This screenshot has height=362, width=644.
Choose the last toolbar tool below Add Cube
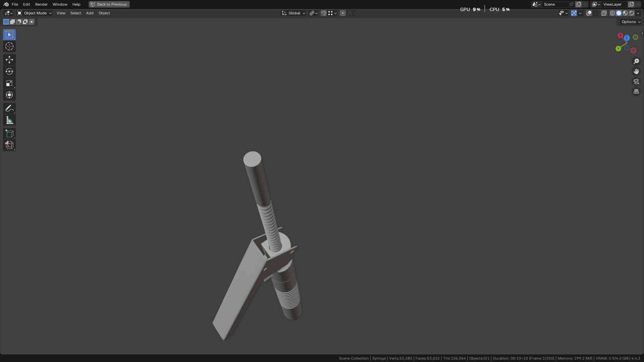pyautogui.click(x=9, y=145)
